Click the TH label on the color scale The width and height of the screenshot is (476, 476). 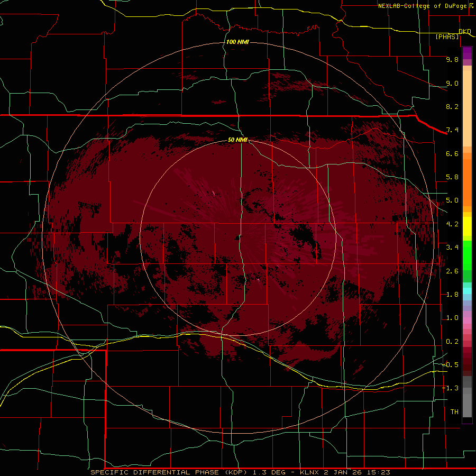[x=454, y=412]
